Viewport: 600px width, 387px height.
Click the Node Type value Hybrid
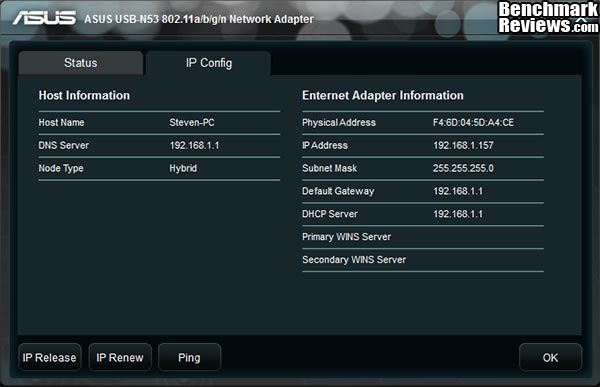tap(183, 168)
